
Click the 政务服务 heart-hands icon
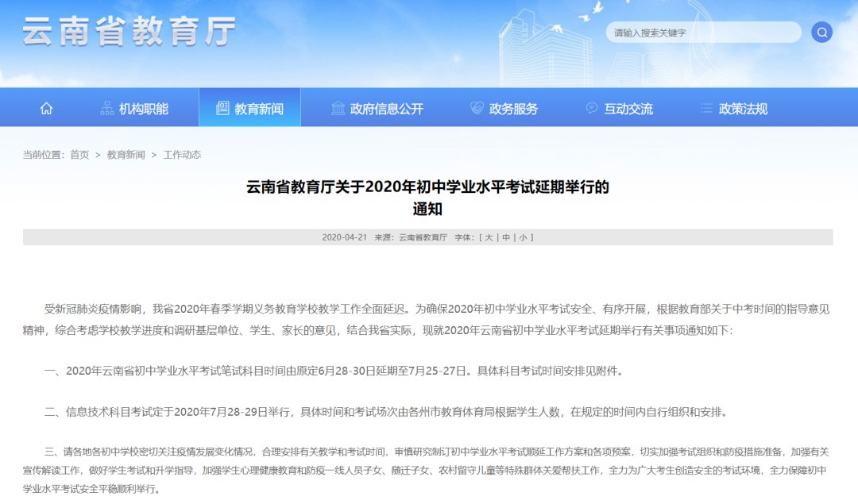click(x=477, y=108)
